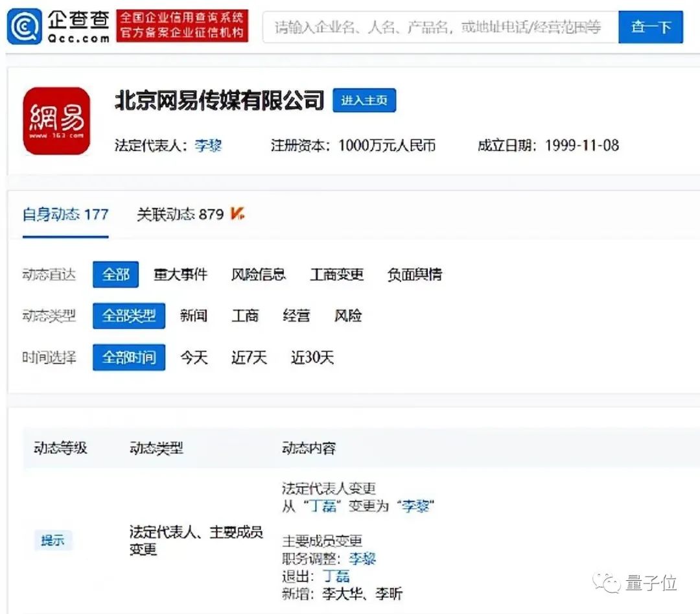Click the VIP badge beside 关联动态
Image resolution: width=700 pixels, height=614 pixels.
tap(236, 214)
